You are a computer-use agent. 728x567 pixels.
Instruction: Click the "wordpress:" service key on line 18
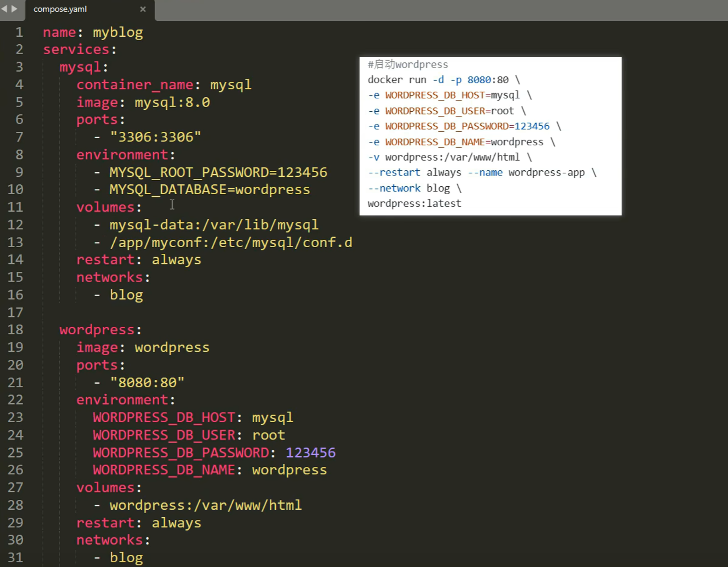click(101, 330)
